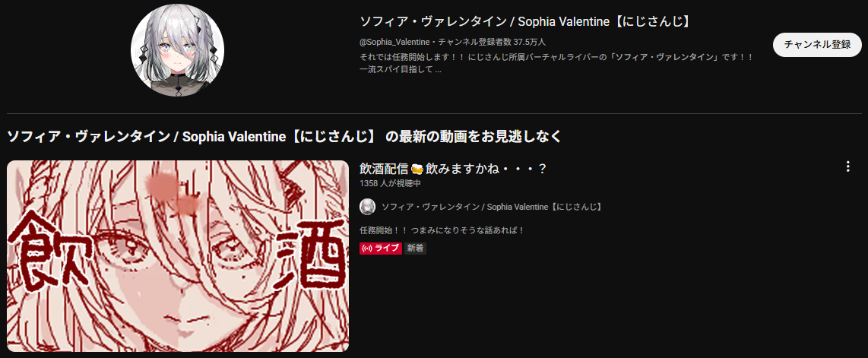This screenshot has height=358, width=868.
Task: Click the 新着 new badge
Action: click(x=415, y=249)
